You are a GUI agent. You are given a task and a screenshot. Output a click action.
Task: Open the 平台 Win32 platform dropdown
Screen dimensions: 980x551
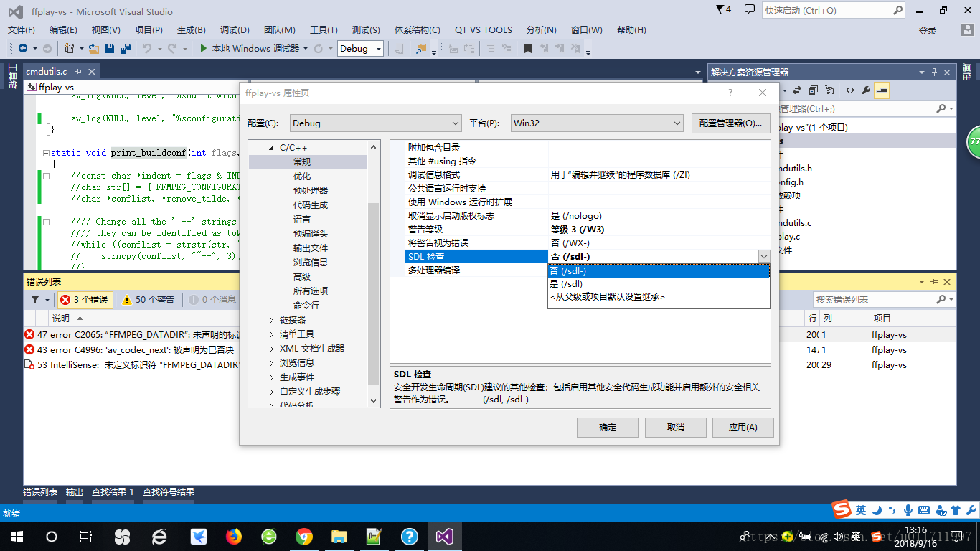pos(597,123)
